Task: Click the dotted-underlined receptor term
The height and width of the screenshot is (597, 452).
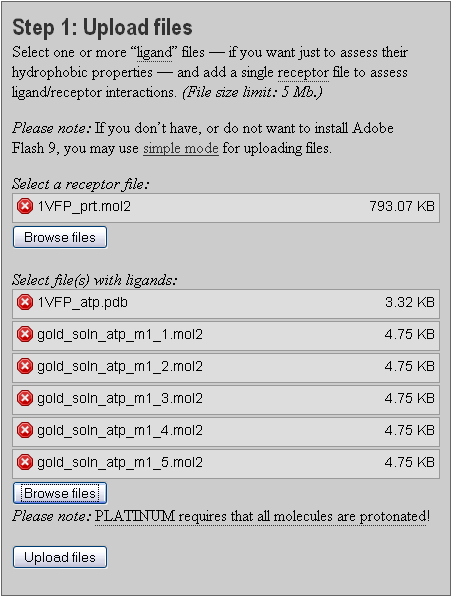Action: pos(303,73)
